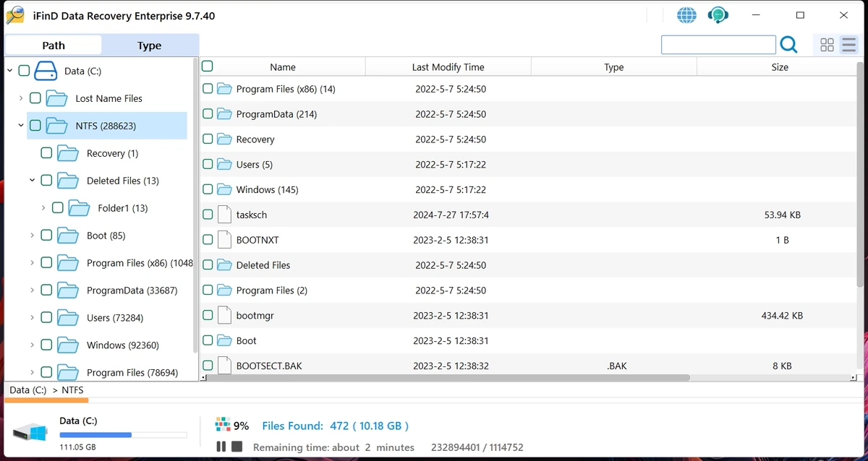
Task: Expand the Users (73284) node
Action: [x=32, y=318]
